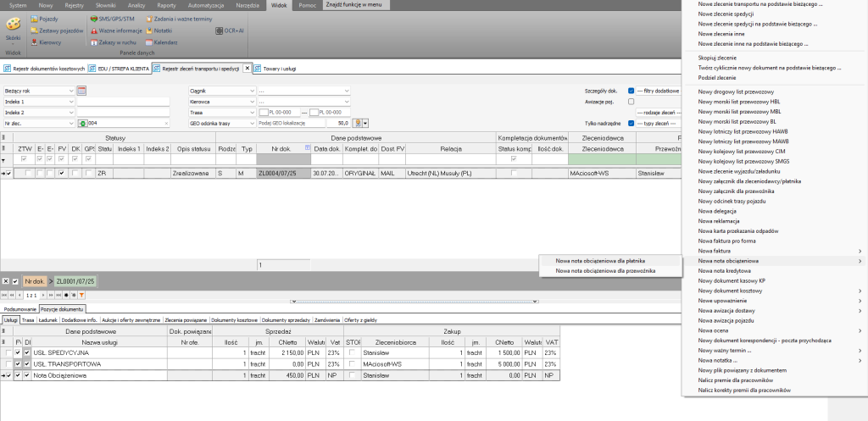Click the Nr zlec. search input field

(127, 123)
